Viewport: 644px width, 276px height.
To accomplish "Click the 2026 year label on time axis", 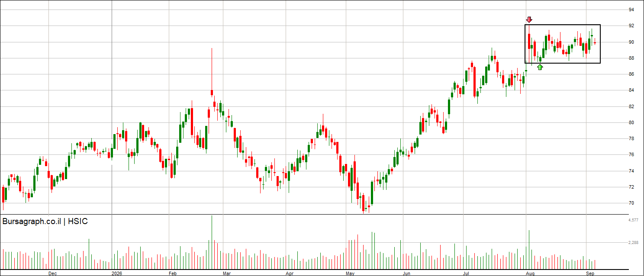I will pos(117,273).
